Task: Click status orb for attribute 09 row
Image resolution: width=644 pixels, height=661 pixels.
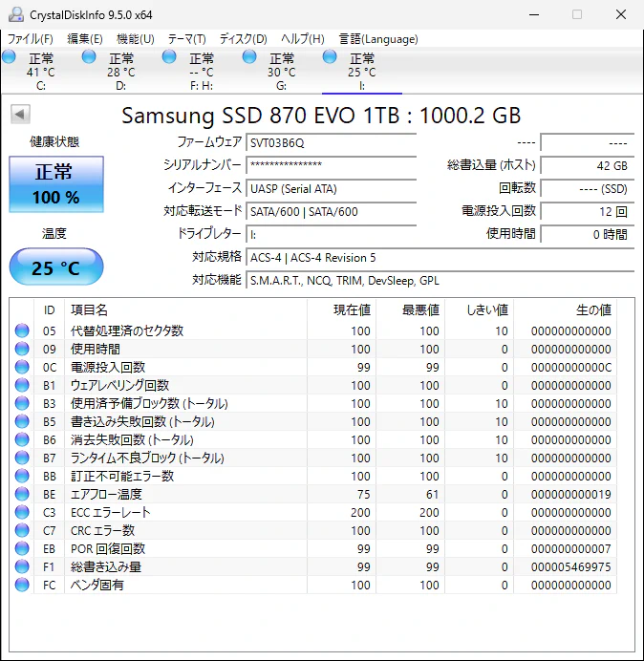Action: [22, 349]
